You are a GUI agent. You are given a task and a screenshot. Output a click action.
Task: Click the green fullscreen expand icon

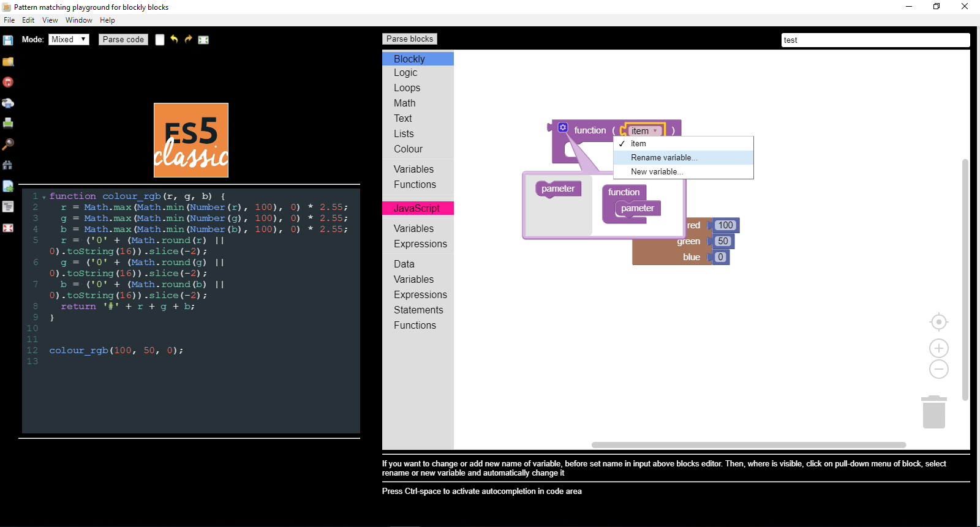point(203,40)
